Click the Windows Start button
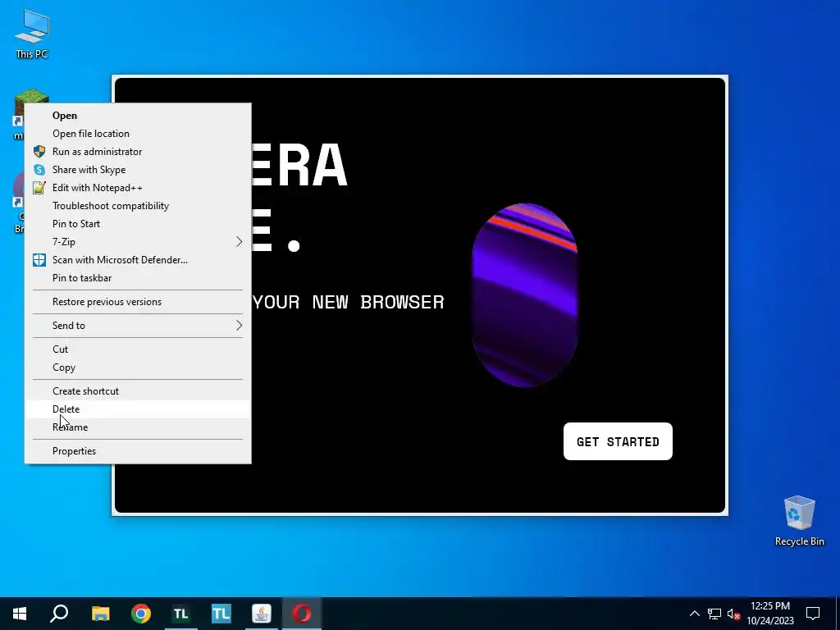The height and width of the screenshot is (630, 840). click(x=20, y=614)
